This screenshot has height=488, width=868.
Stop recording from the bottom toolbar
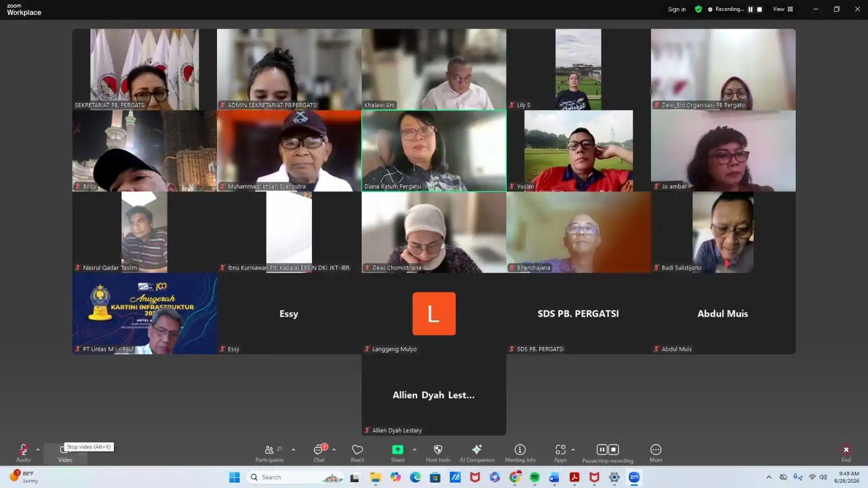click(x=614, y=450)
